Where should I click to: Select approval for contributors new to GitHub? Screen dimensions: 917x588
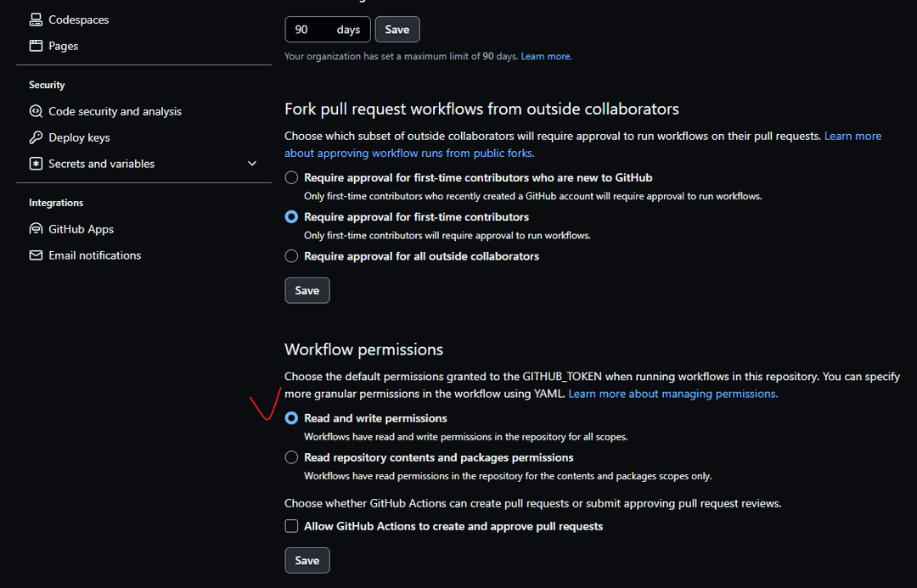click(x=291, y=177)
